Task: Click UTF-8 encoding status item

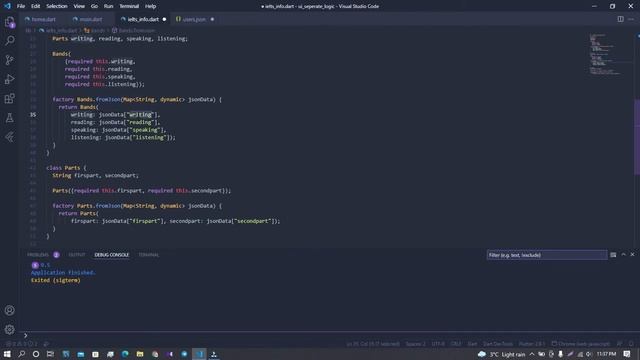Action: (x=438, y=344)
